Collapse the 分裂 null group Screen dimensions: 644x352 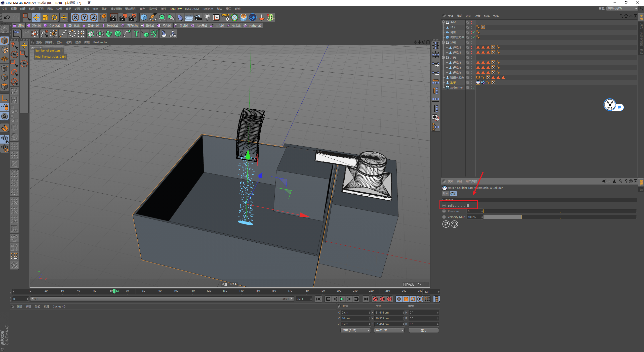(444, 42)
